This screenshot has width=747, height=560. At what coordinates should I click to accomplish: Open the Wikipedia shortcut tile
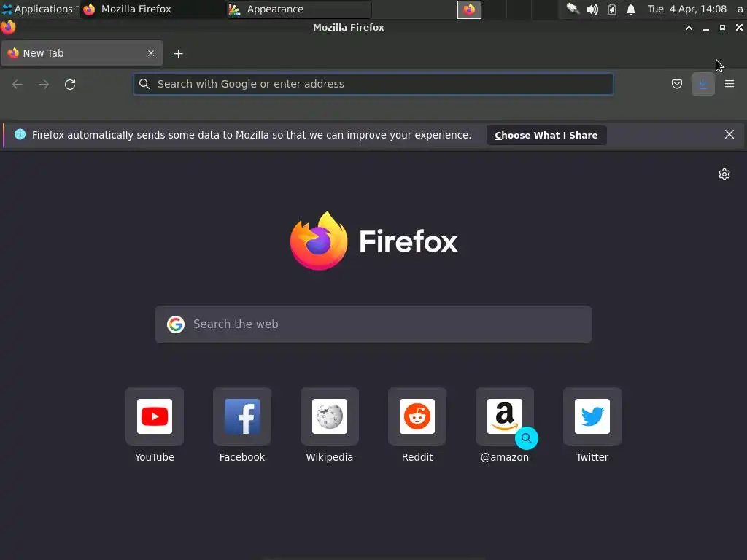point(330,416)
